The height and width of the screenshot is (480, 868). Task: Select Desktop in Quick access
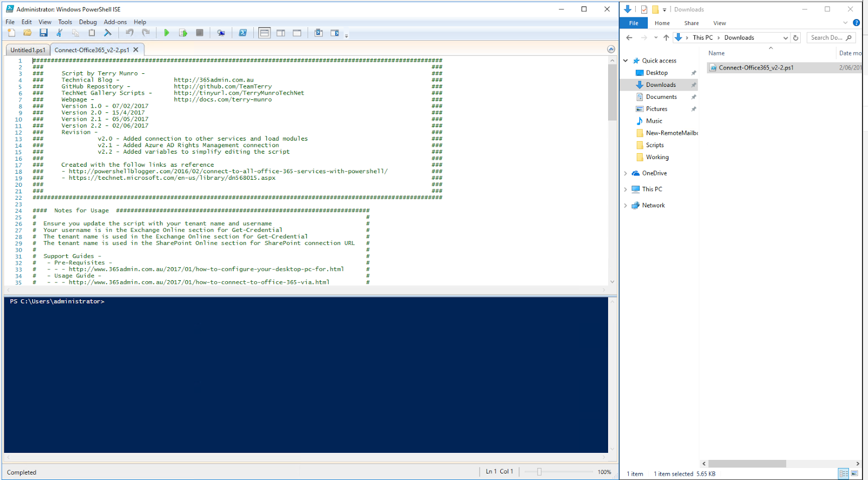tap(656, 73)
